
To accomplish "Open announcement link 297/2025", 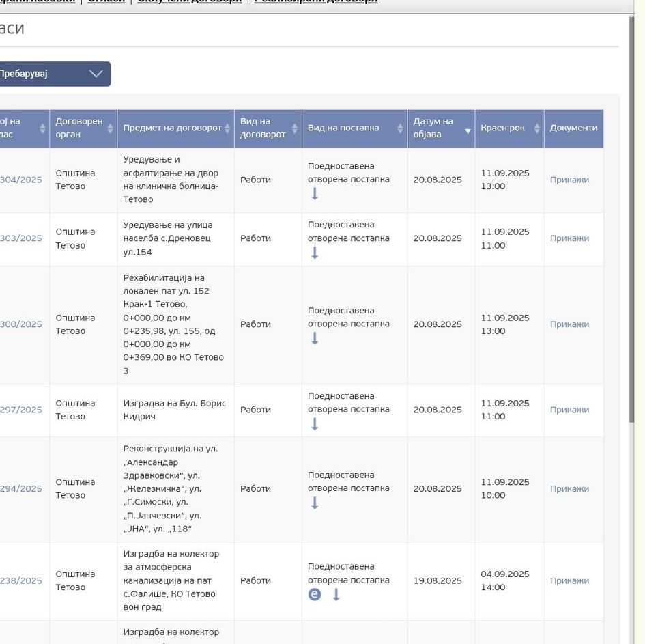I will 21,410.
